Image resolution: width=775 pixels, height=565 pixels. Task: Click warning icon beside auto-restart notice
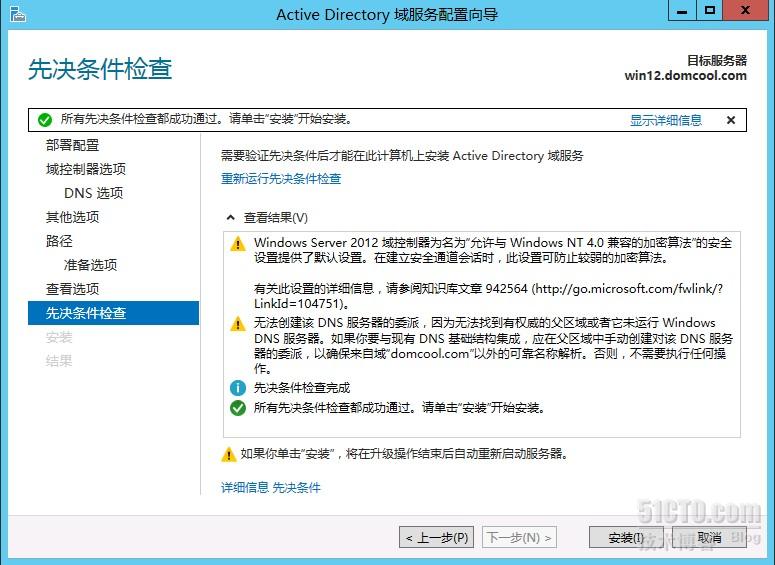tap(228, 454)
